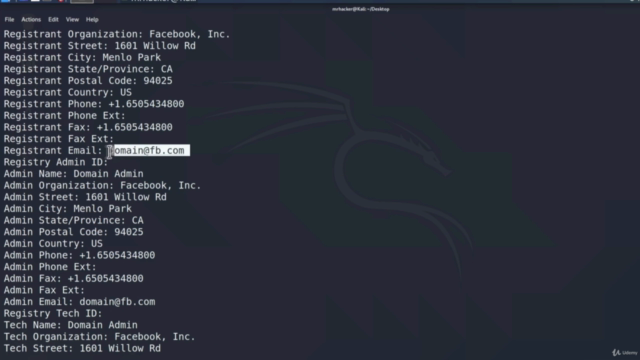Open the Edit menu
The height and width of the screenshot is (360, 640).
[x=53, y=20]
